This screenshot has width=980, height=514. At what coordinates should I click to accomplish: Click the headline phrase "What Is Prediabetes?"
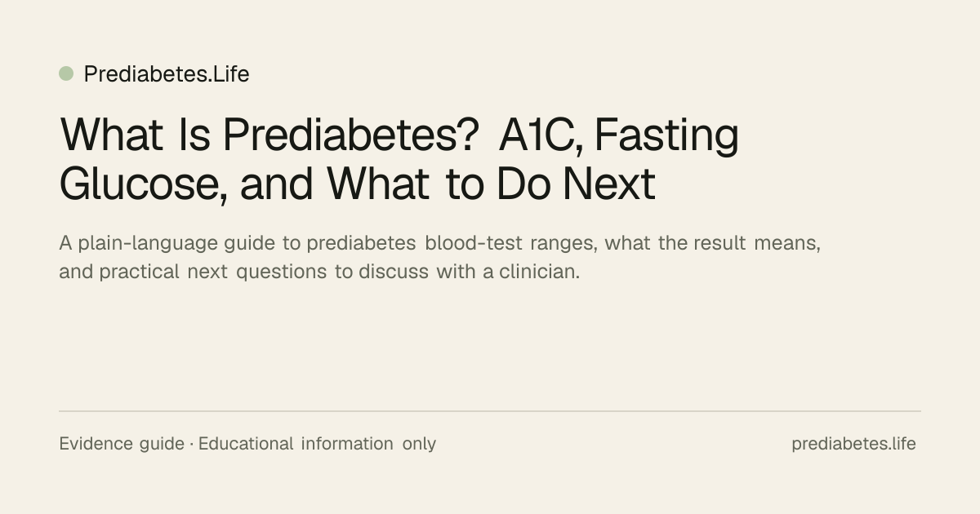point(269,137)
